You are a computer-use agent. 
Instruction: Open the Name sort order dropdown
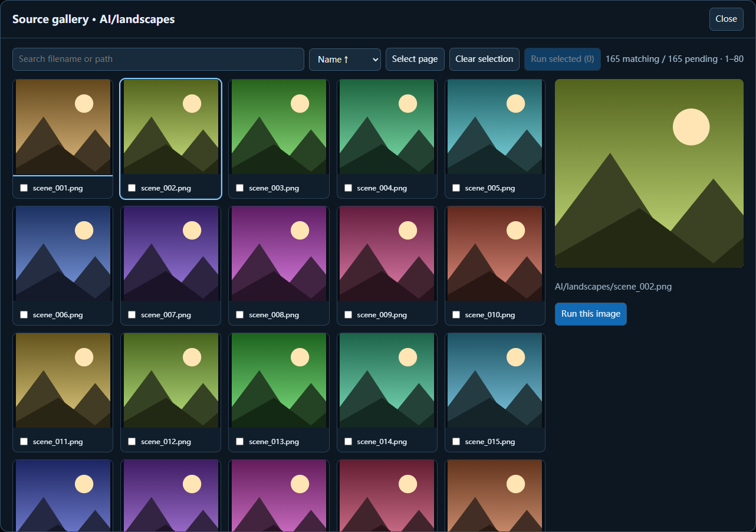tap(345, 59)
